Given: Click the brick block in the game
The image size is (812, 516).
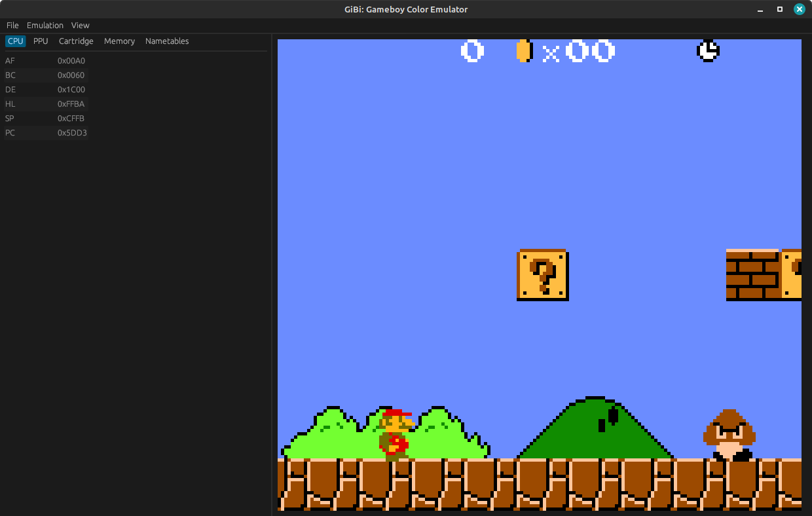Looking at the screenshot, I should (752, 275).
